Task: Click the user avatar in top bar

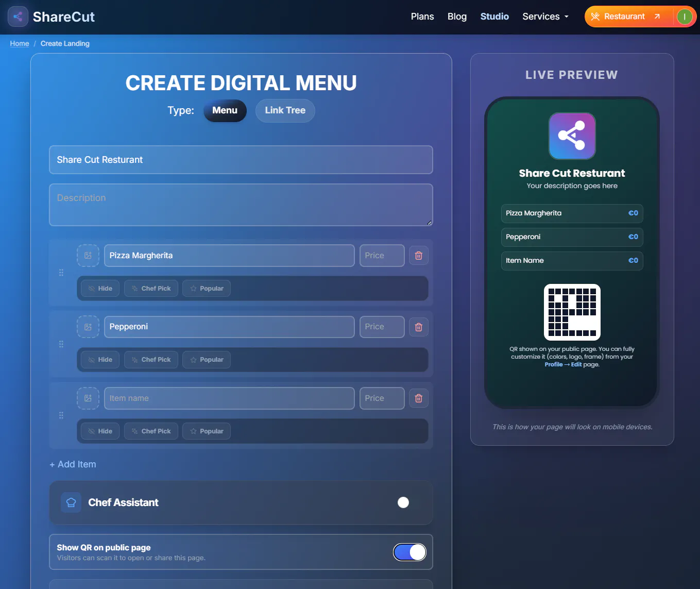Action: tap(685, 16)
